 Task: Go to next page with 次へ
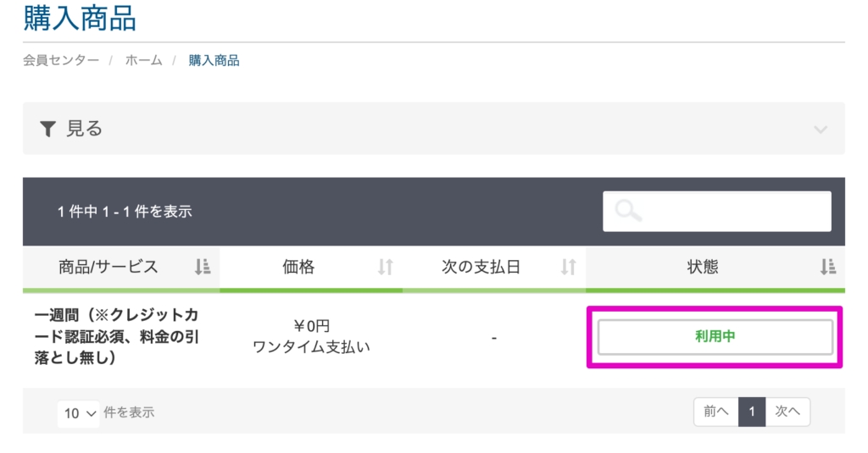coord(787,412)
